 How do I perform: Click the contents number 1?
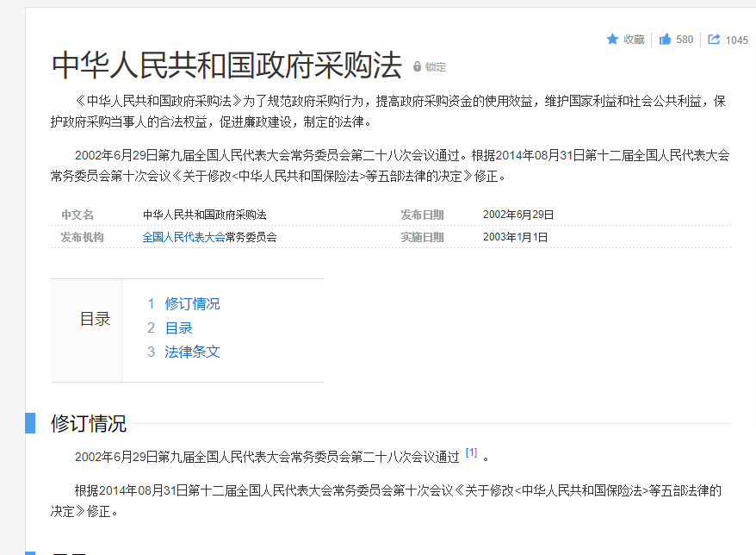point(151,303)
